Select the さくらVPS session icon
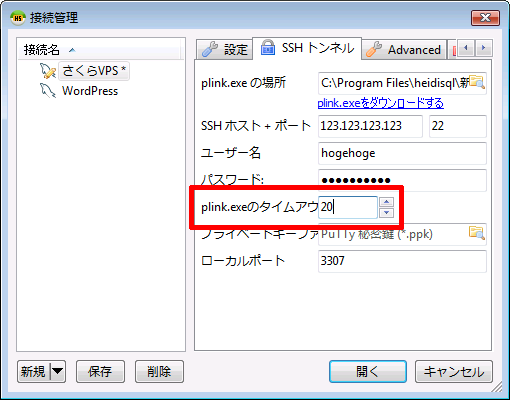Image resolution: width=510 pixels, height=400 pixels. (x=47, y=71)
